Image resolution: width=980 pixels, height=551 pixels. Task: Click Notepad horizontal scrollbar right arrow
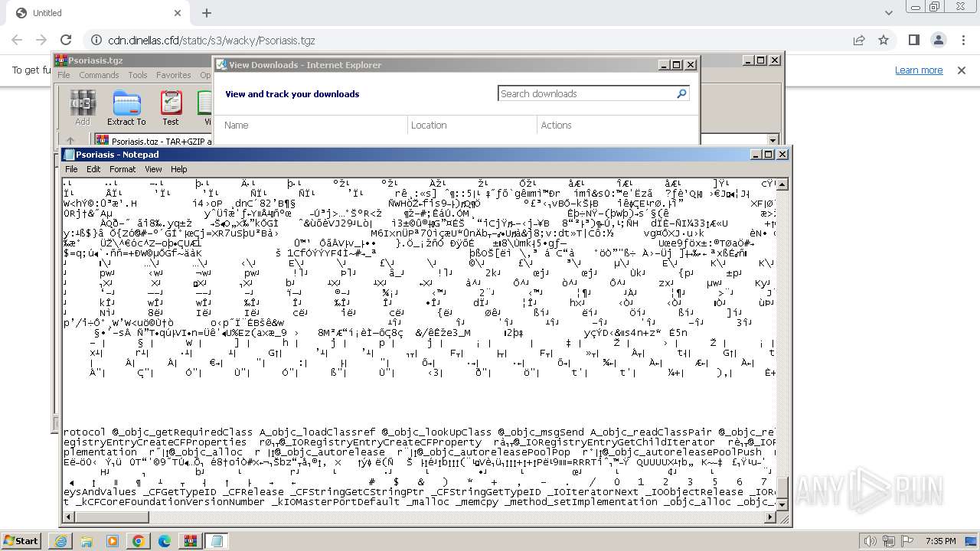pyautogui.click(x=770, y=517)
